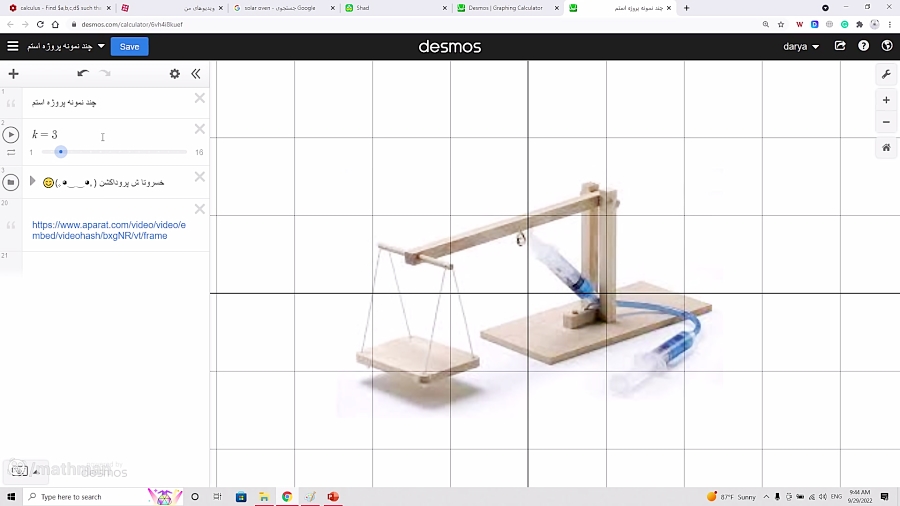900x506 pixels.
Task: Open the expression list settings gear
Action: tap(174, 73)
